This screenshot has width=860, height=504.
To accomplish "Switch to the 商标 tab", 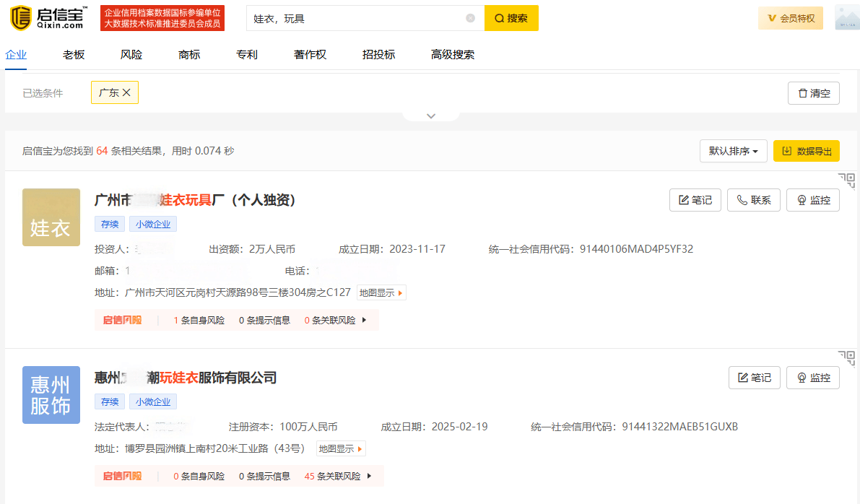I will [188, 54].
